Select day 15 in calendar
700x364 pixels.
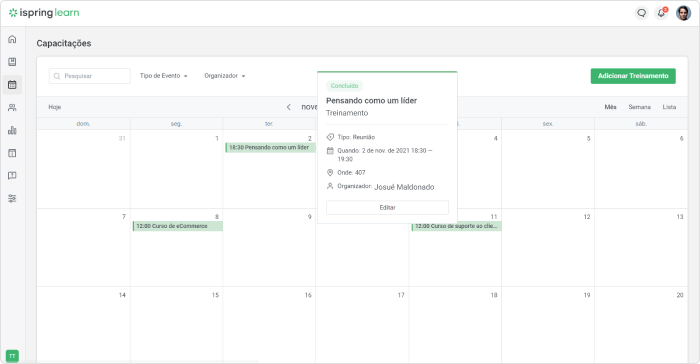pyautogui.click(x=176, y=325)
